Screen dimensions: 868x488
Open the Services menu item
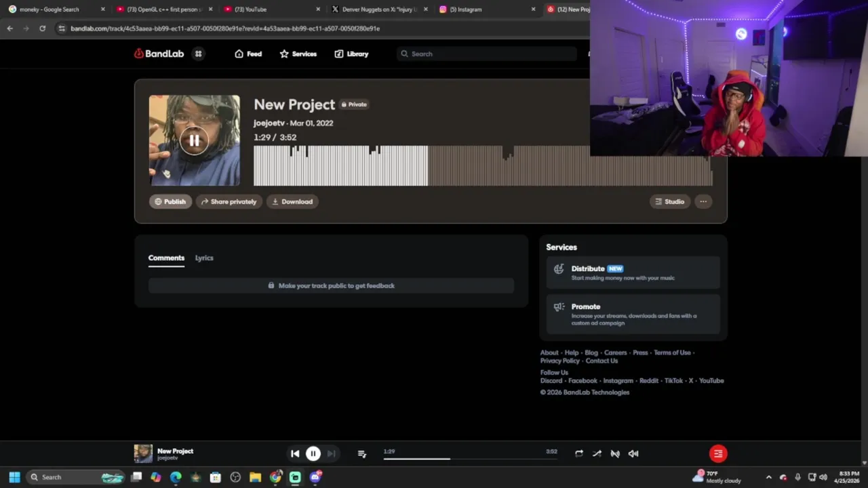pyautogui.click(x=298, y=54)
